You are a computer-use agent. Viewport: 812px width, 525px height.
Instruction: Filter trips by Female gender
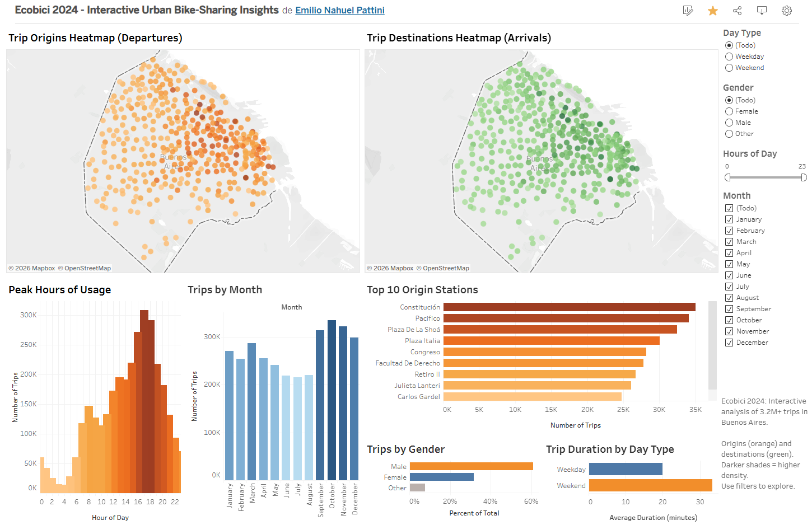point(729,111)
